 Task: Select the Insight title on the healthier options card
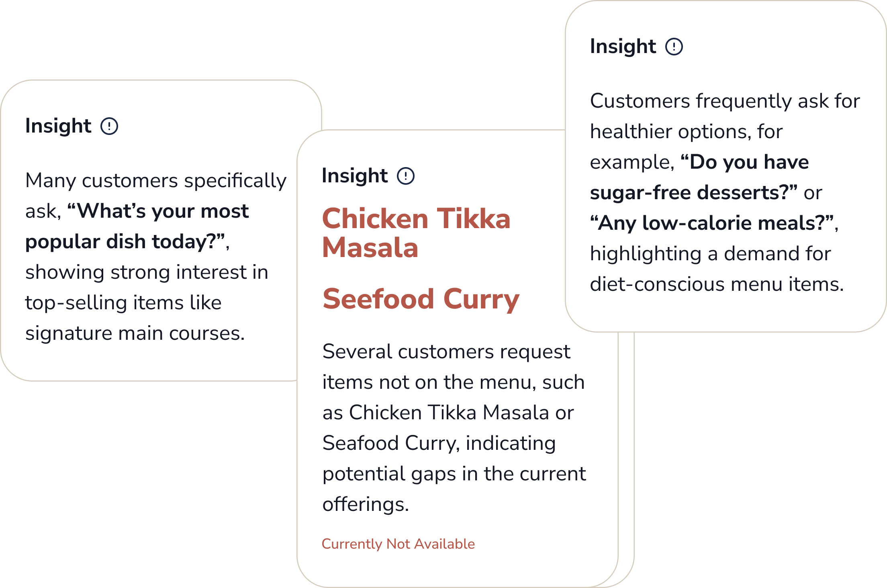623,47
